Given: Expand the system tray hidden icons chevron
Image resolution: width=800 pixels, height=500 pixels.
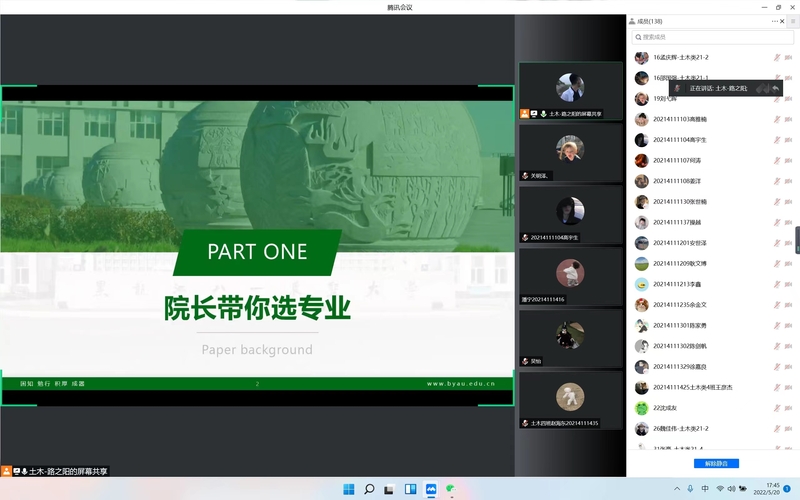Looking at the screenshot, I should 689,489.
